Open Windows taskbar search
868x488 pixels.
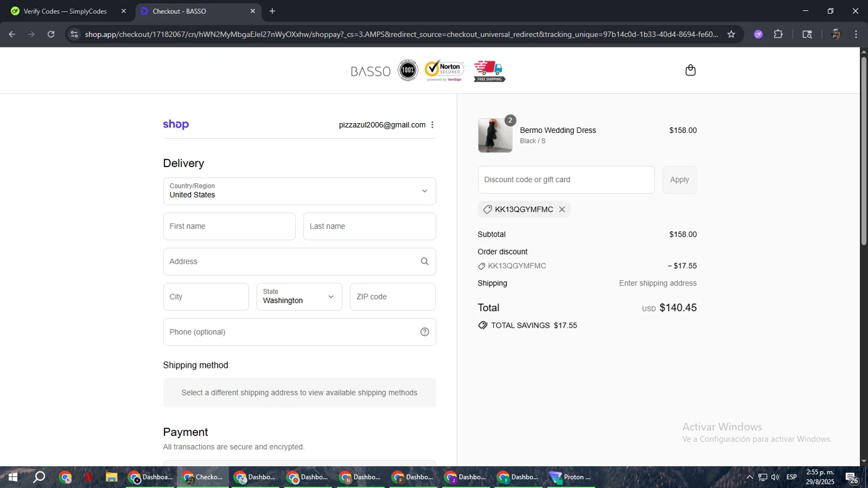click(x=39, y=477)
